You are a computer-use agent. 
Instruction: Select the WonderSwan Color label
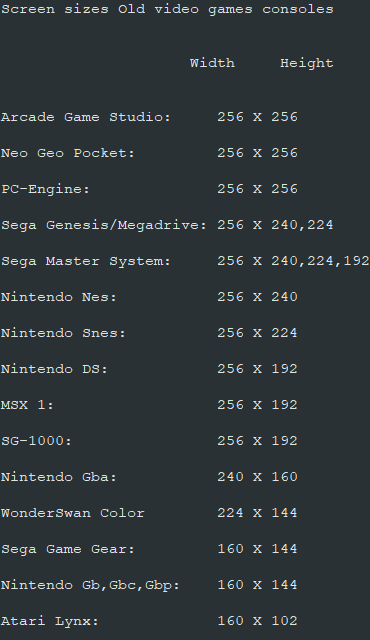73,513
